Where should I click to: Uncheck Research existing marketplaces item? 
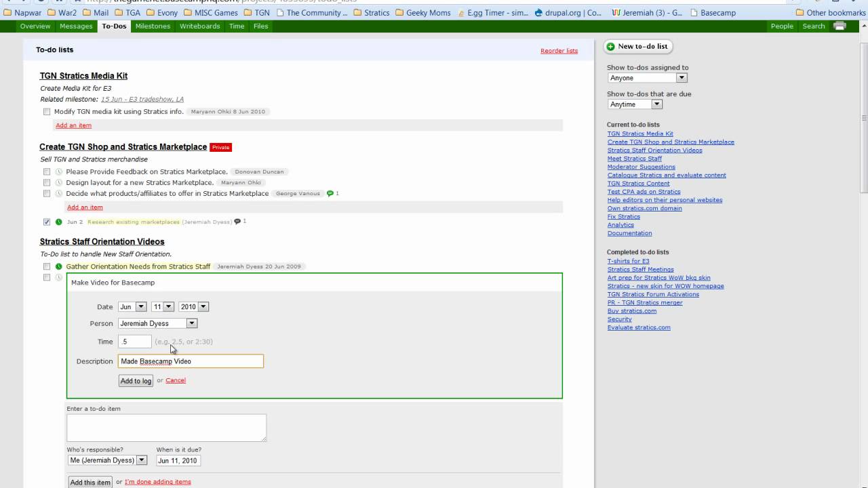[47, 222]
